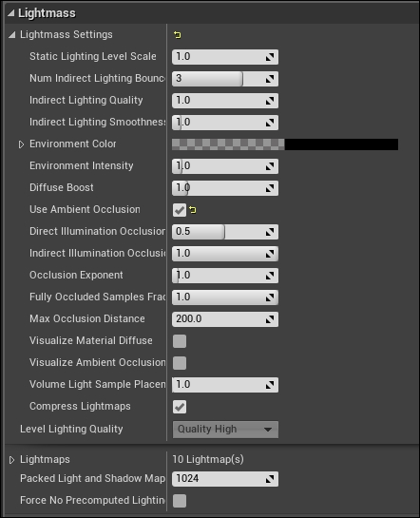Viewport: 420px width, 518px height.
Task: Reset Lightmass Settings to default arrow
Action: pyautogui.click(x=178, y=34)
